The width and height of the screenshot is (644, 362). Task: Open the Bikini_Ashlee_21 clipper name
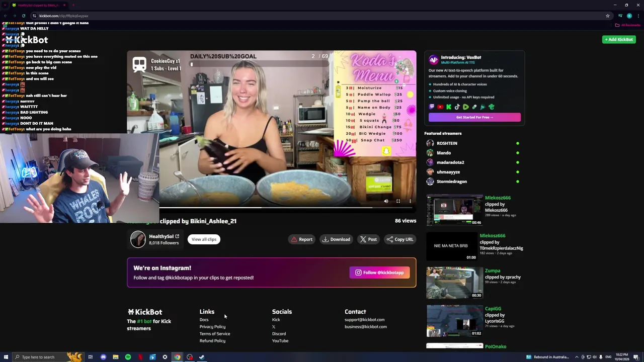tap(213, 221)
